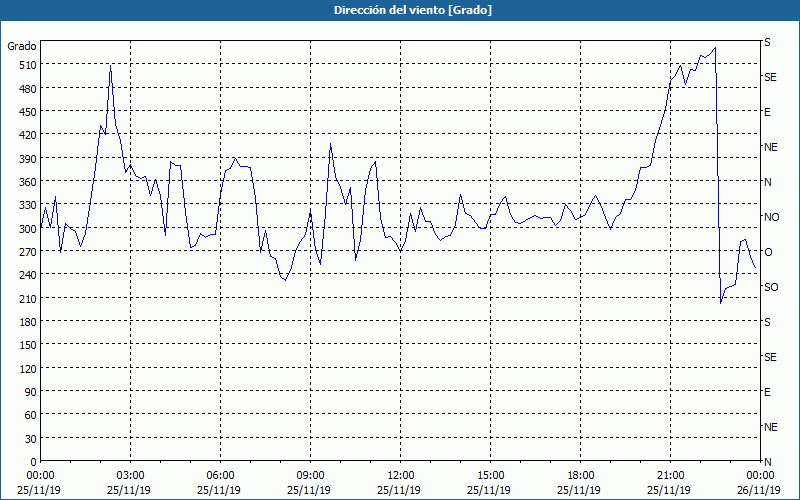Click the 120 y-axis value
The width and height of the screenshot is (800, 500).
point(28,369)
